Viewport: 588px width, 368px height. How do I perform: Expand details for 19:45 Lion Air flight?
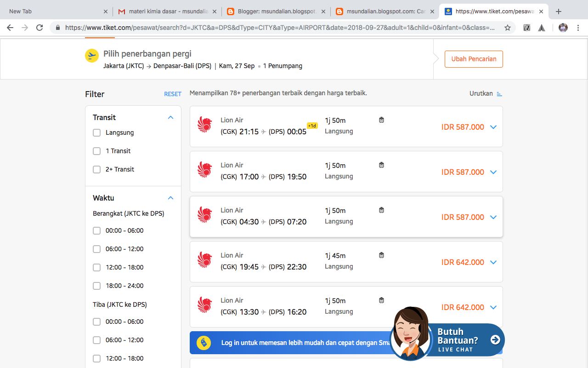pos(493,262)
